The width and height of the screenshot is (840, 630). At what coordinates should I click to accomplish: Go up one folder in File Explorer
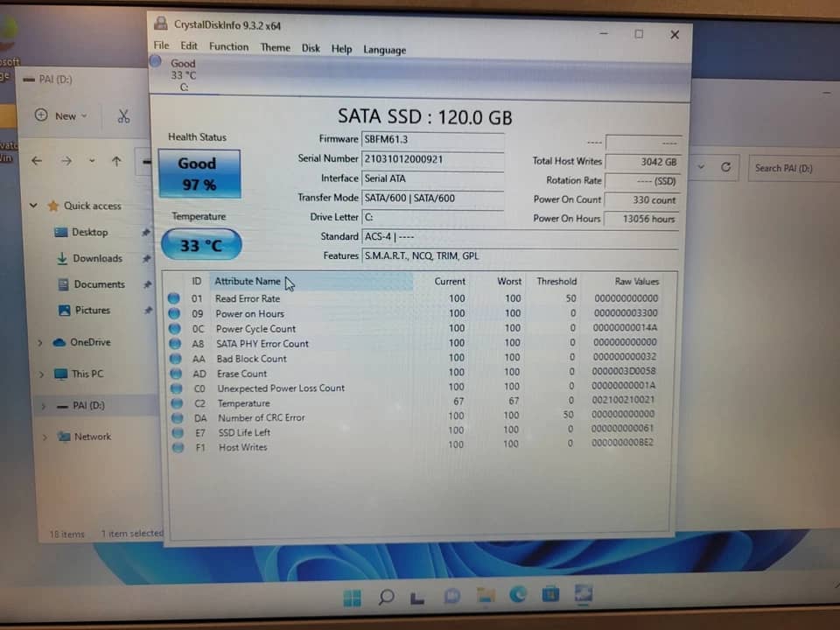pyautogui.click(x=116, y=161)
